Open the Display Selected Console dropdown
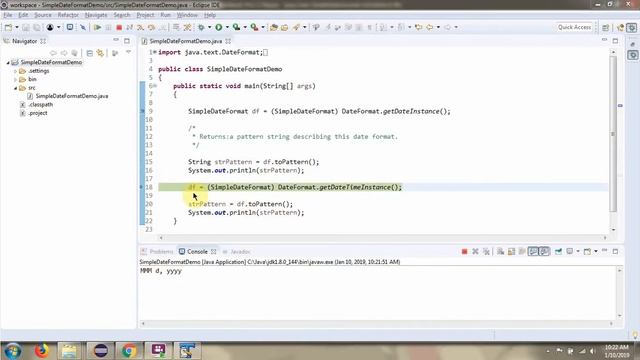 point(578,251)
